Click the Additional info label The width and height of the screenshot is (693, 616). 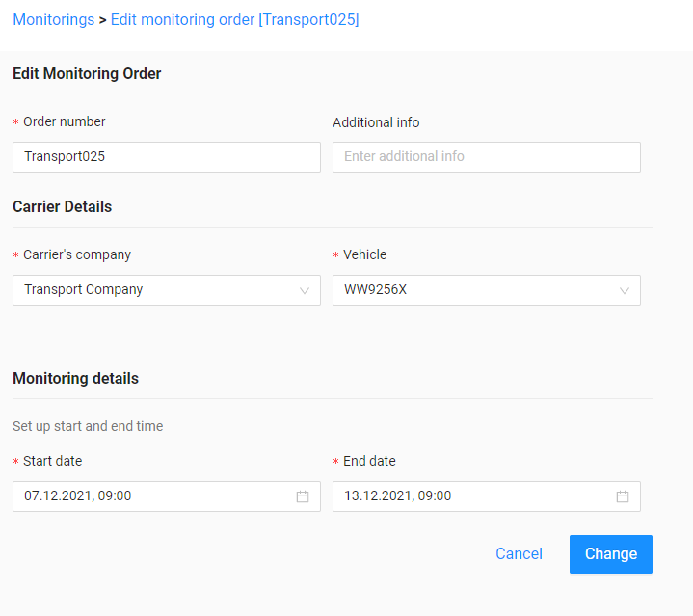click(x=376, y=122)
